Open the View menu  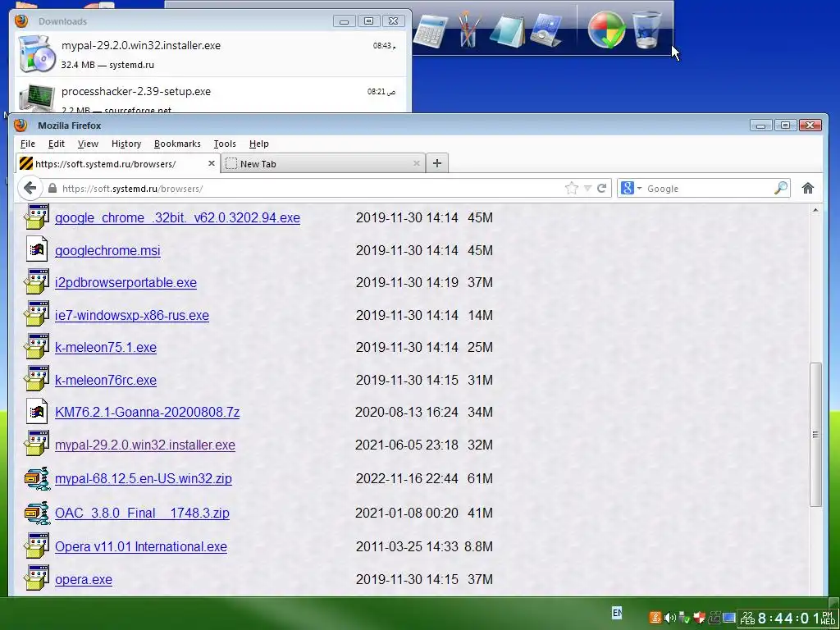[x=88, y=144]
